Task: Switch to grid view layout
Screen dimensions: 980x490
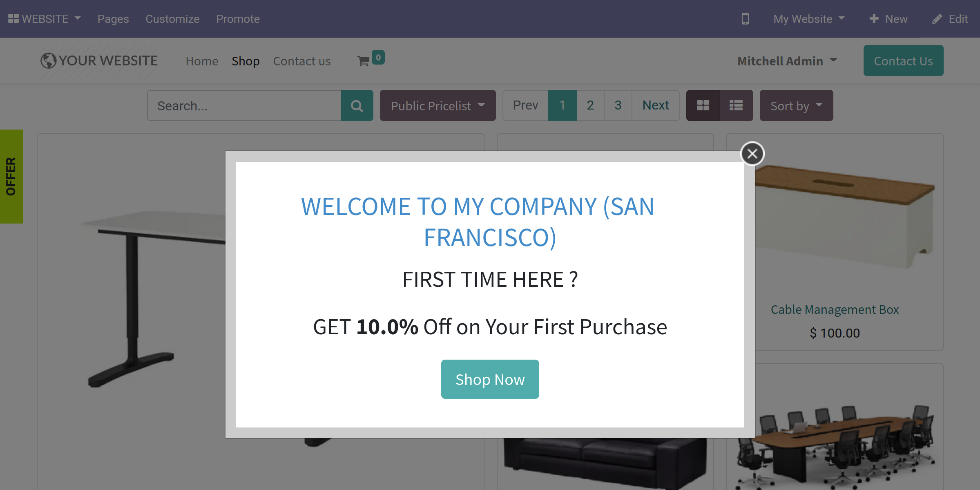Action: [703, 105]
